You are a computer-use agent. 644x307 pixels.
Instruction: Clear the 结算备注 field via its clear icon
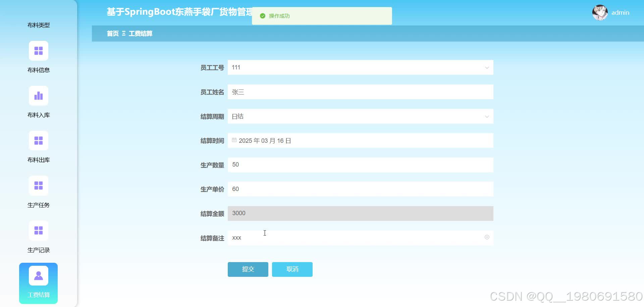pyautogui.click(x=487, y=237)
